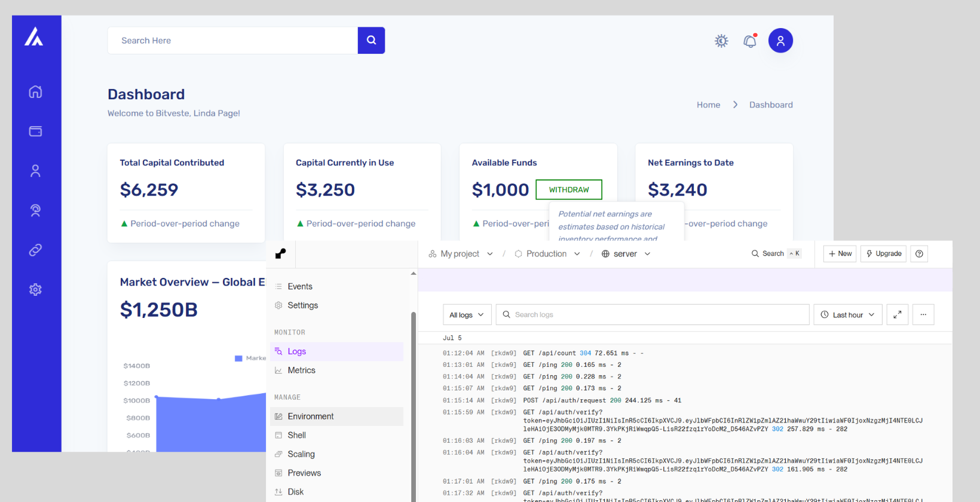Open the My project dropdown

click(461, 253)
